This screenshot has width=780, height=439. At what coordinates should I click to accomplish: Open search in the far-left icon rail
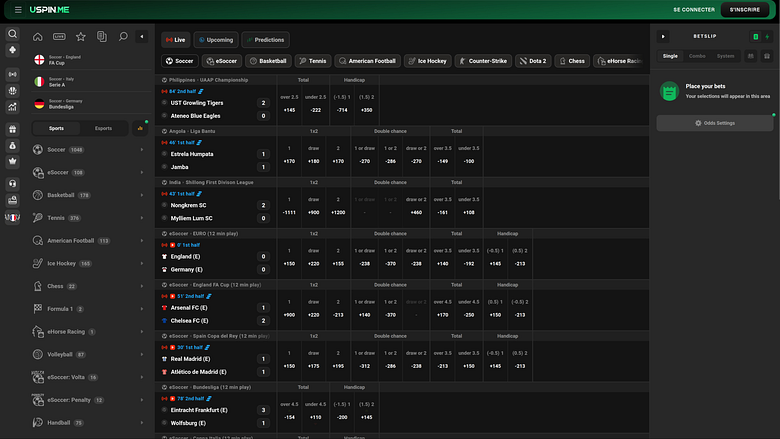[x=12, y=34]
